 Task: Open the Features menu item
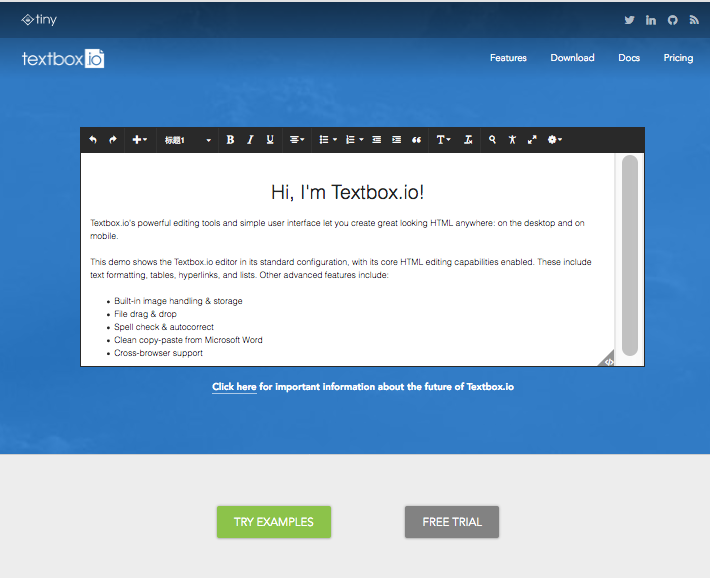click(508, 58)
